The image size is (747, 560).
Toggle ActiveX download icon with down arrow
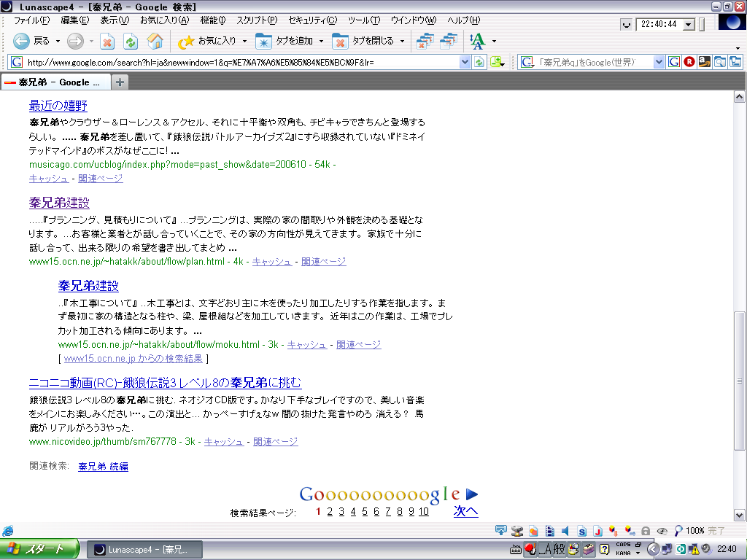pos(614,531)
